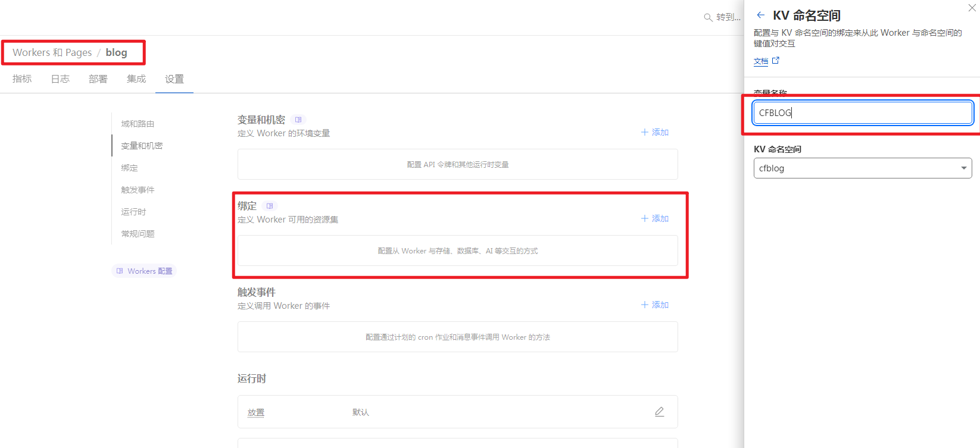The width and height of the screenshot is (980, 448).
Task: Open the 集成 tab
Action: [136, 79]
